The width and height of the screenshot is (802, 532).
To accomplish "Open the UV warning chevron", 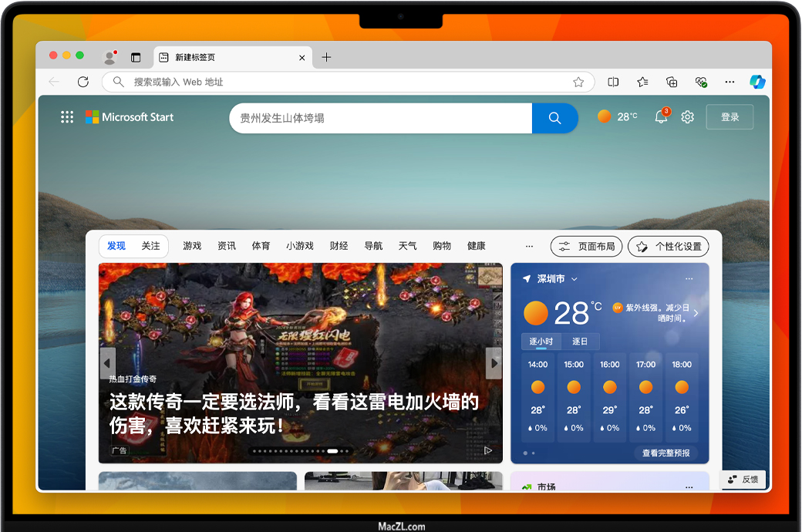I will (696, 313).
